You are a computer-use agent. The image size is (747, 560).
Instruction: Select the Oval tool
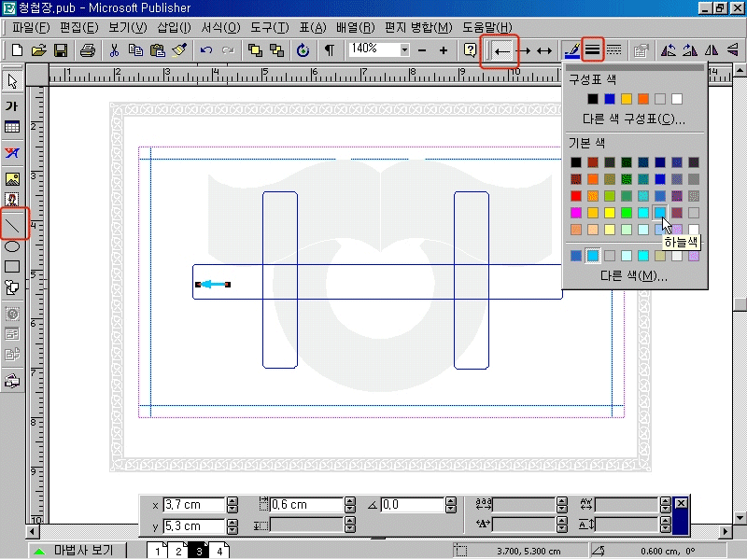pyautogui.click(x=12, y=246)
